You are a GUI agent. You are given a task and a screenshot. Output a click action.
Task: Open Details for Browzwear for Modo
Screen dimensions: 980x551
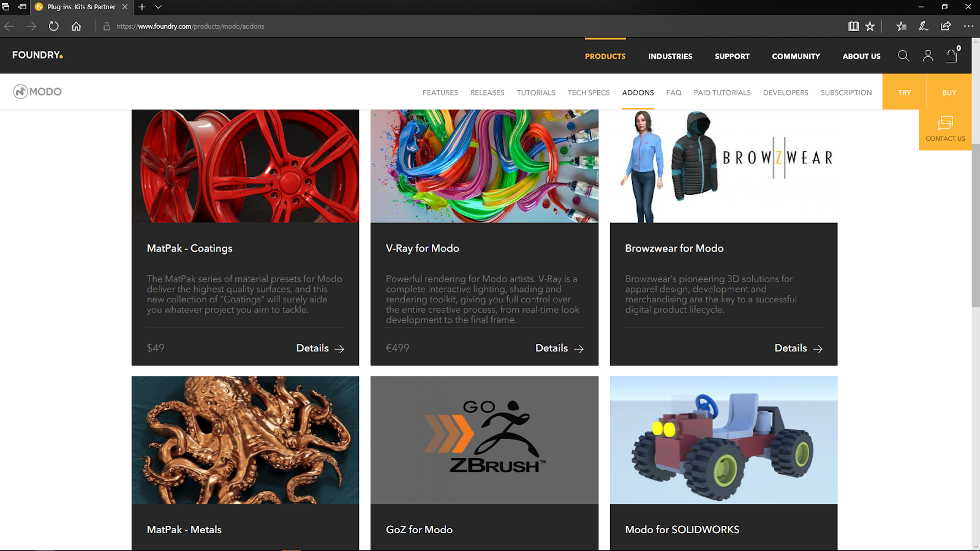click(x=799, y=348)
